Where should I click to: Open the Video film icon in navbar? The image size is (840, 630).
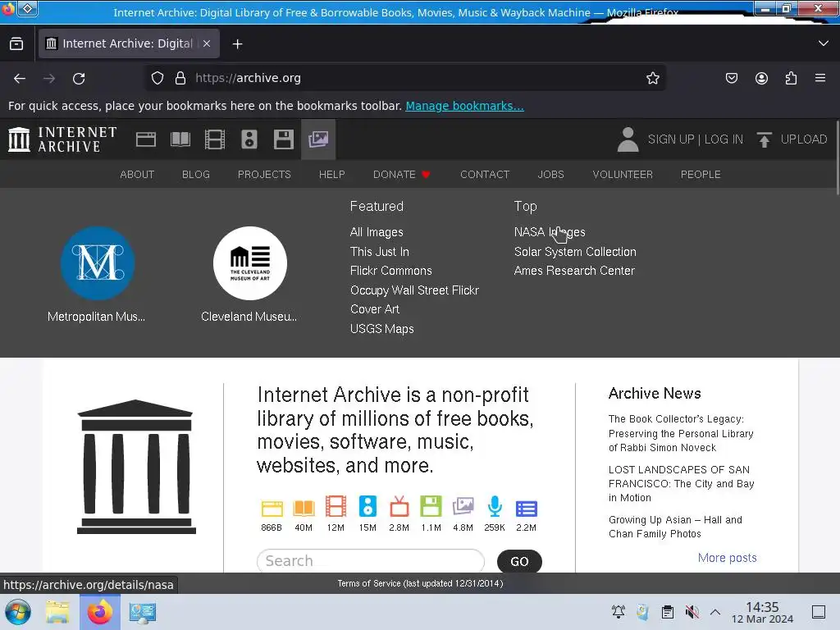[215, 139]
